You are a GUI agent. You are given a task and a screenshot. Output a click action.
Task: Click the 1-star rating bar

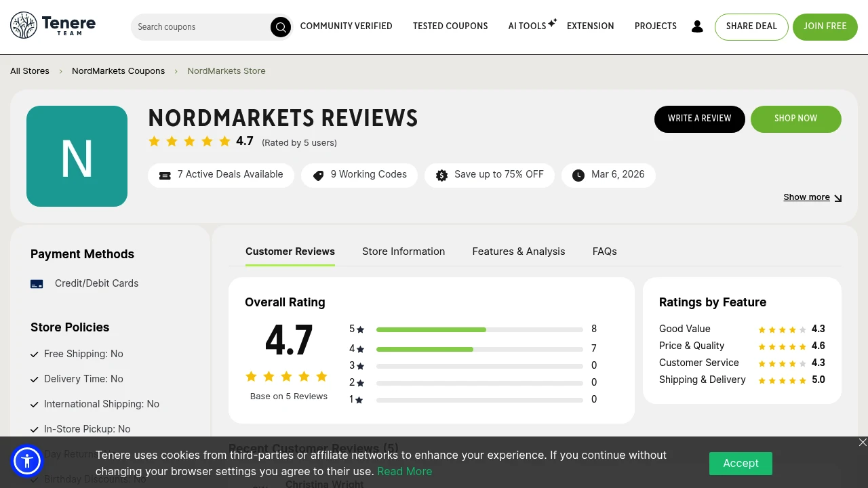[479, 401]
